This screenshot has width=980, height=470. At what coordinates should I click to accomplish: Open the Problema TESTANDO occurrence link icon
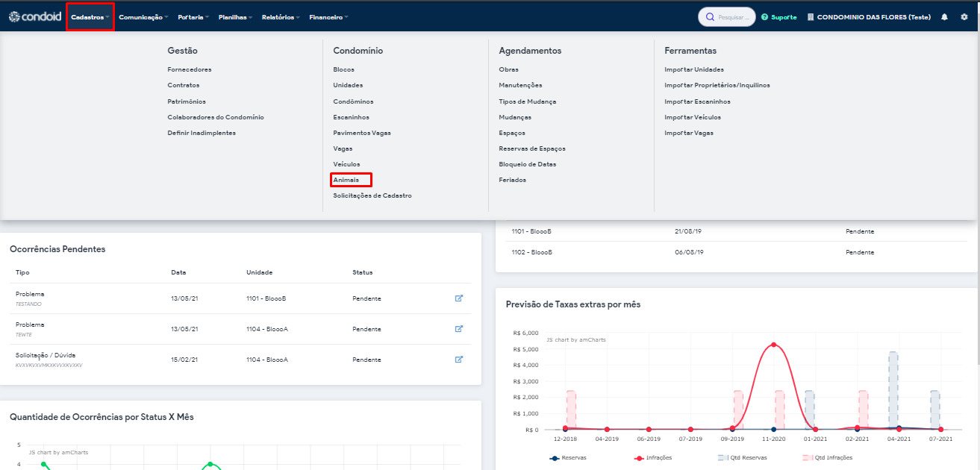(x=459, y=298)
